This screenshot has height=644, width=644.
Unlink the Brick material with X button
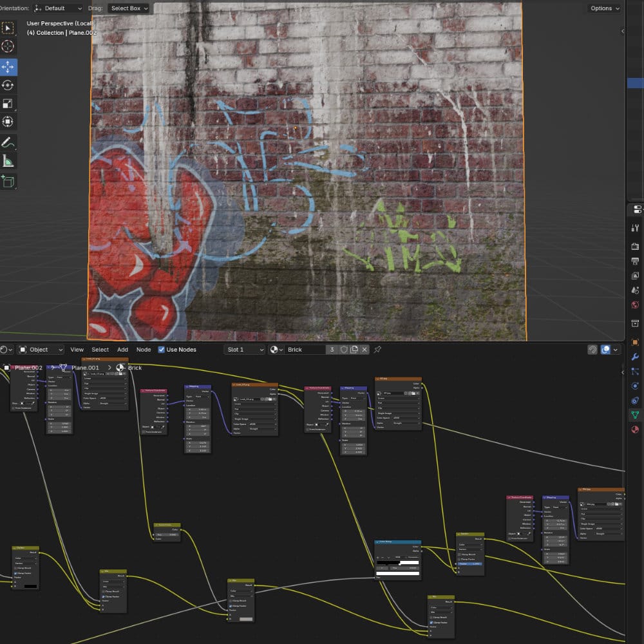pyautogui.click(x=365, y=350)
